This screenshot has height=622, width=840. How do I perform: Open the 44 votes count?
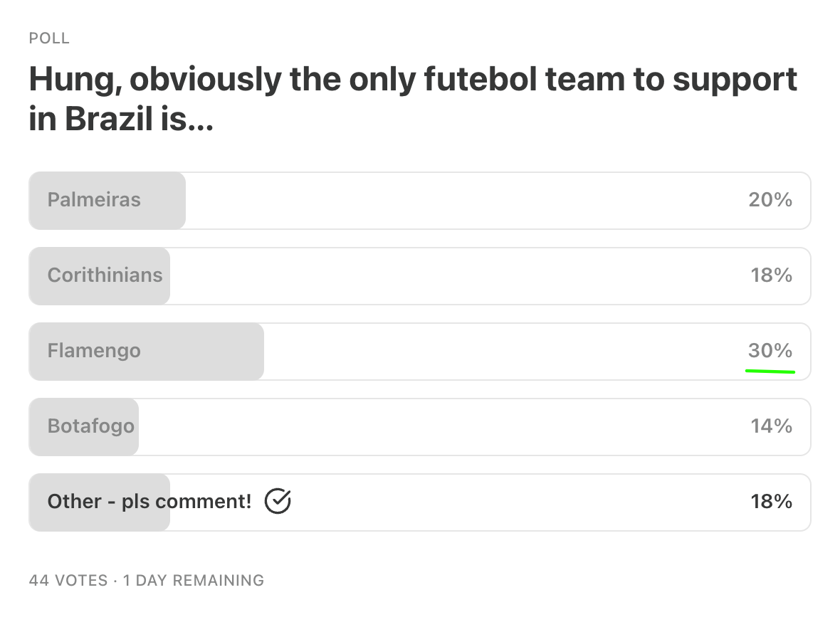(x=68, y=581)
